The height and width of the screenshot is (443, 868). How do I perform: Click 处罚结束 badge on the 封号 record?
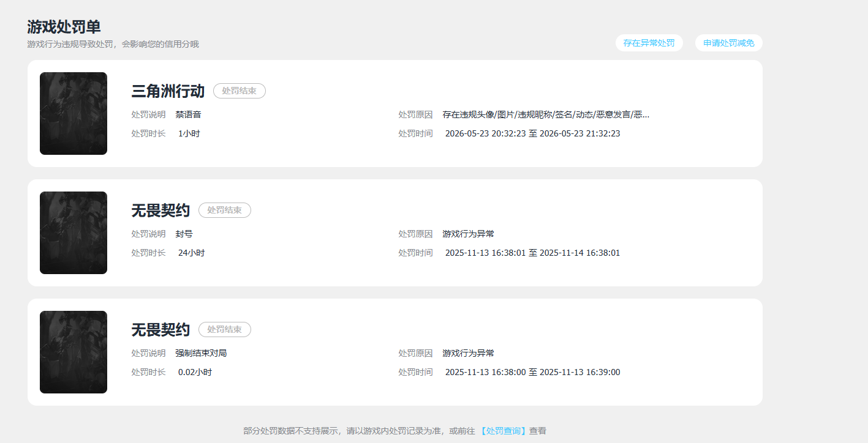pyautogui.click(x=224, y=210)
